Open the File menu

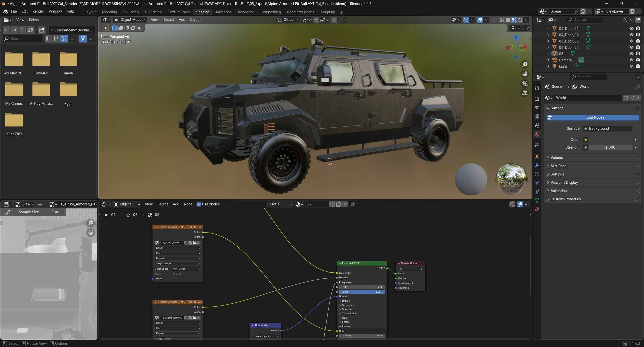14,11
